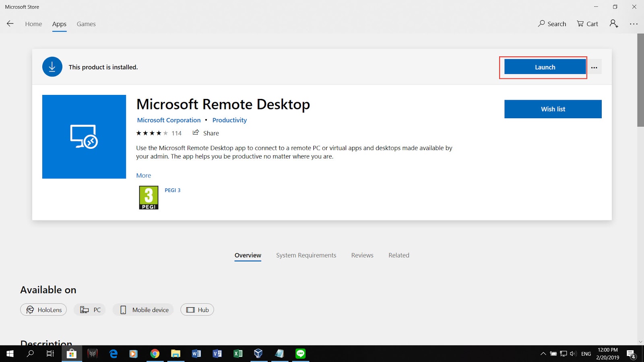Open the Store search
644x362 pixels.
coord(551,24)
